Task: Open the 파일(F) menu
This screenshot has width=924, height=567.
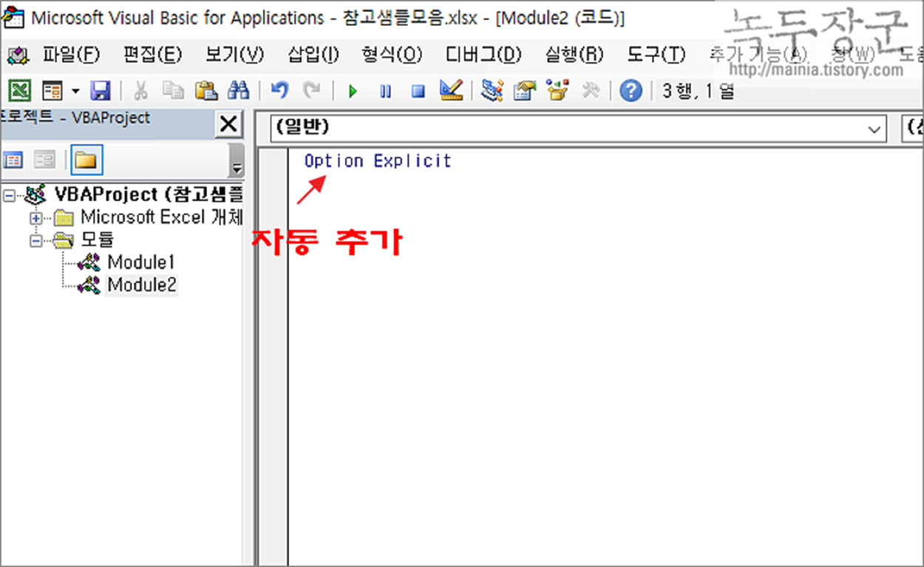Action: (x=70, y=54)
